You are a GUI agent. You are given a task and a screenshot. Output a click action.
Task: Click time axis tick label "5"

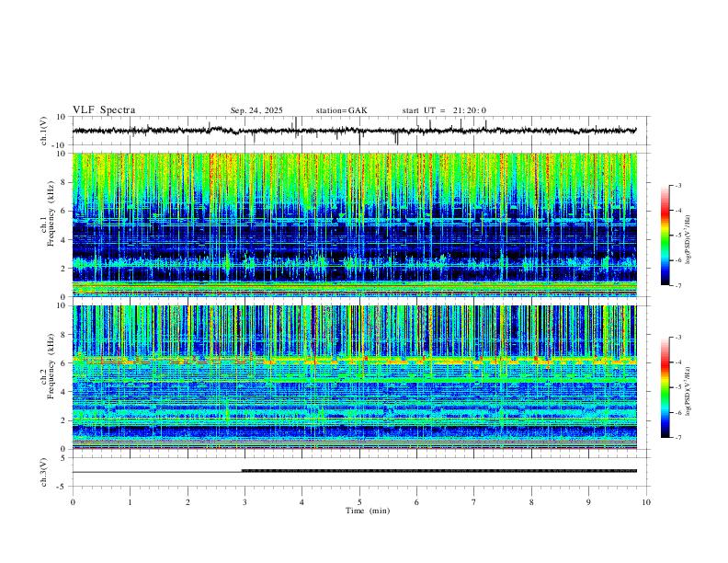point(359,502)
